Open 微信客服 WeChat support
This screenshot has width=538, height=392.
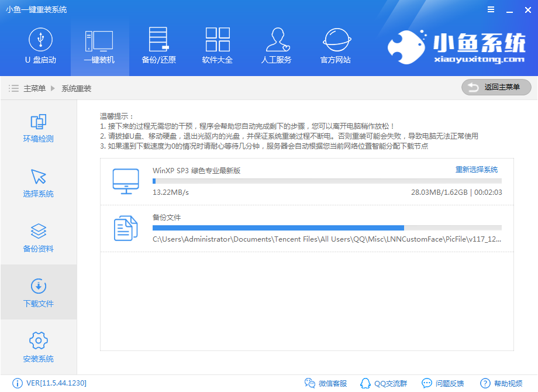(326, 383)
